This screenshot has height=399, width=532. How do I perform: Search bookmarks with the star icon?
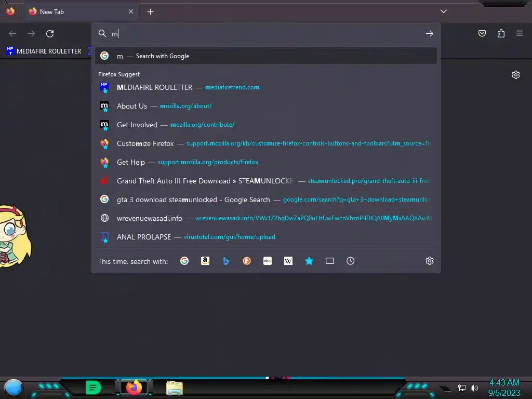pyautogui.click(x=309, y=261)
